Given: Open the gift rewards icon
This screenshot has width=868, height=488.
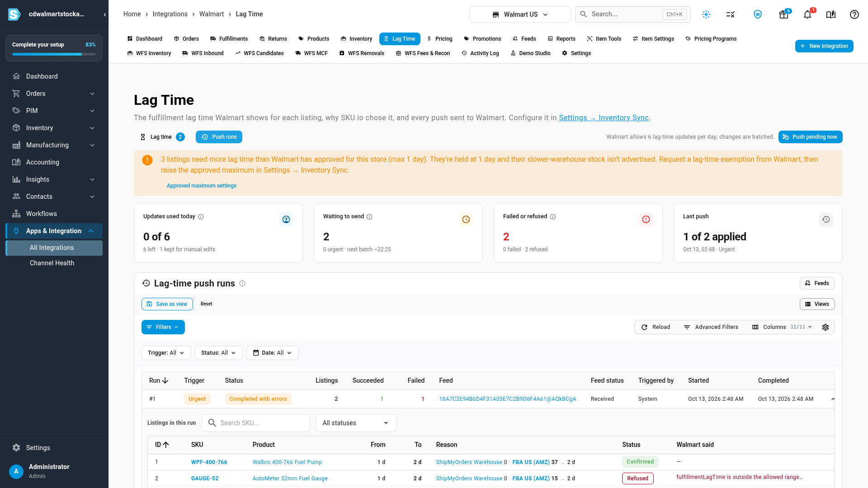Looking at the screenshot, I should tap(784, 14).
